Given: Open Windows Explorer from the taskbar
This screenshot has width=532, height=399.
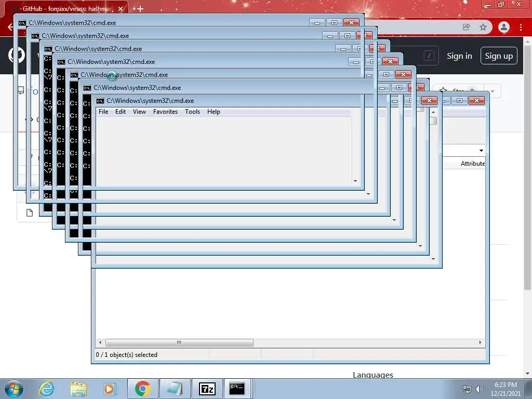Looking at the screenshot, I should [x=78, y=389].
